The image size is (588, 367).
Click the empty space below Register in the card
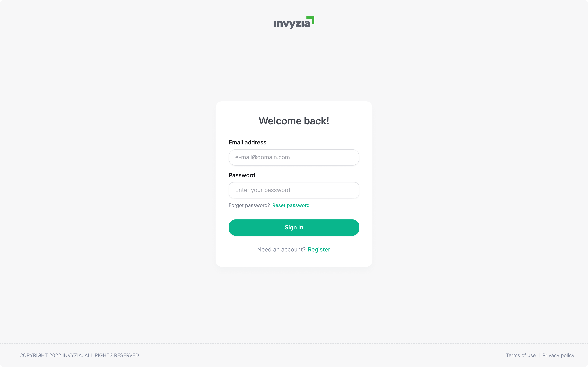(294, 260)
